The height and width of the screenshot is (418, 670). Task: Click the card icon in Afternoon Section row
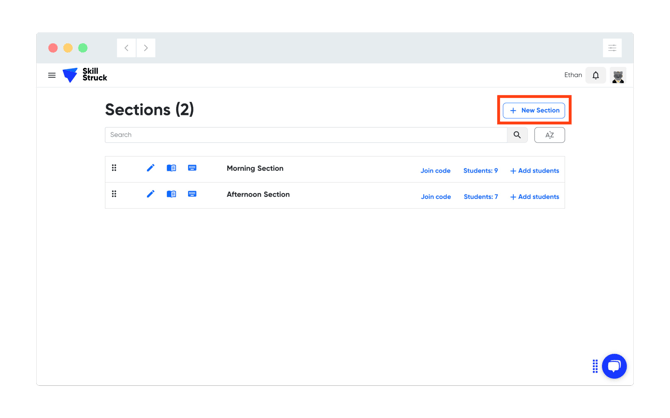pos(192,194)
